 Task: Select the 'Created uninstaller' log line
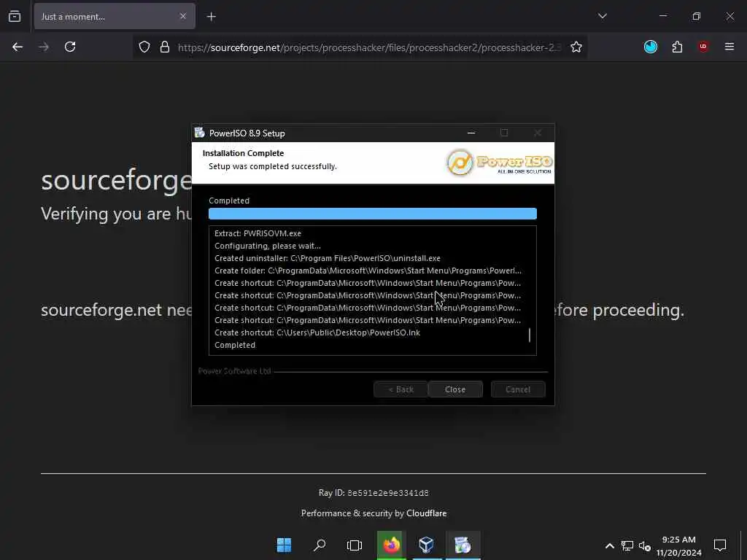coord(328,258)
